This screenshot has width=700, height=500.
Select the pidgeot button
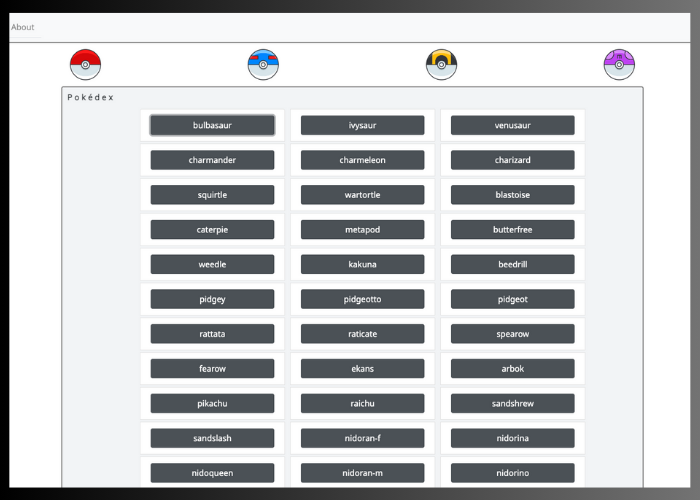pyautogui.click(x=512, y=300)
